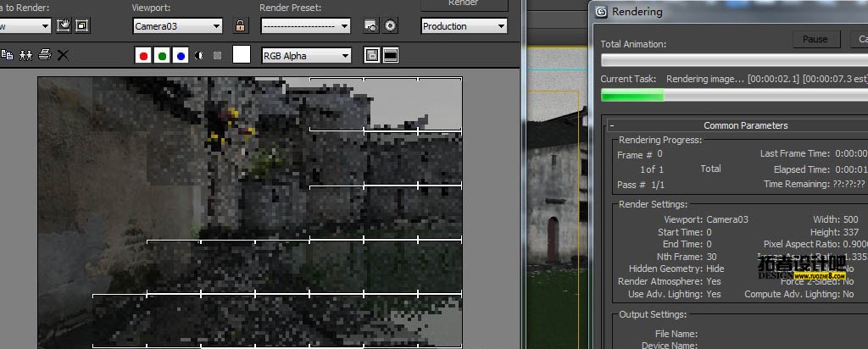The width and height of the screenshot is (868, 349).
Task: Click the Print Image printer icon
Action: pos(45,55)
